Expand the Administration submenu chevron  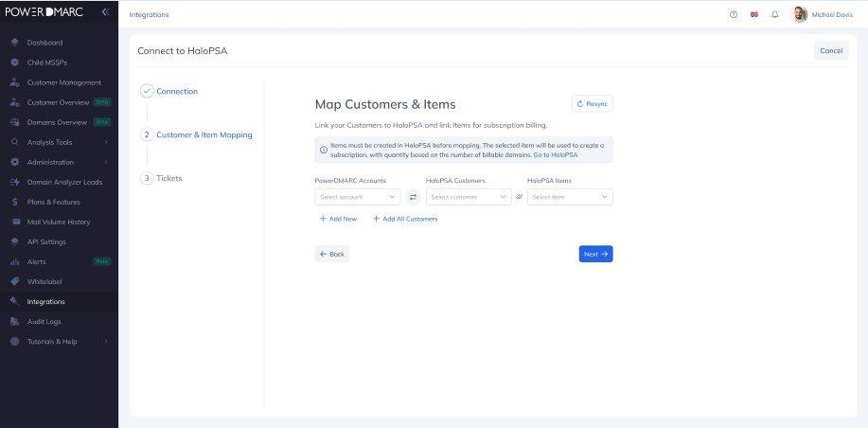pyautogui.click(x=106, y=162)
